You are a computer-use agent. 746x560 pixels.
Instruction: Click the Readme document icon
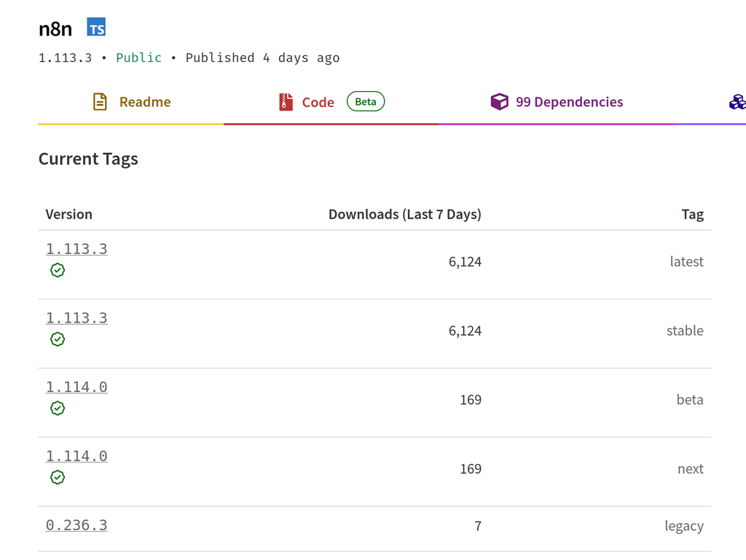click(x=100, y=102)
